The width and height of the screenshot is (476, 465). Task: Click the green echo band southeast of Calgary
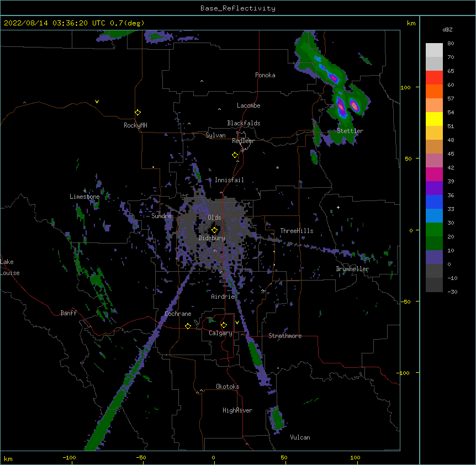pyautogui.click(x=255, y=353)
